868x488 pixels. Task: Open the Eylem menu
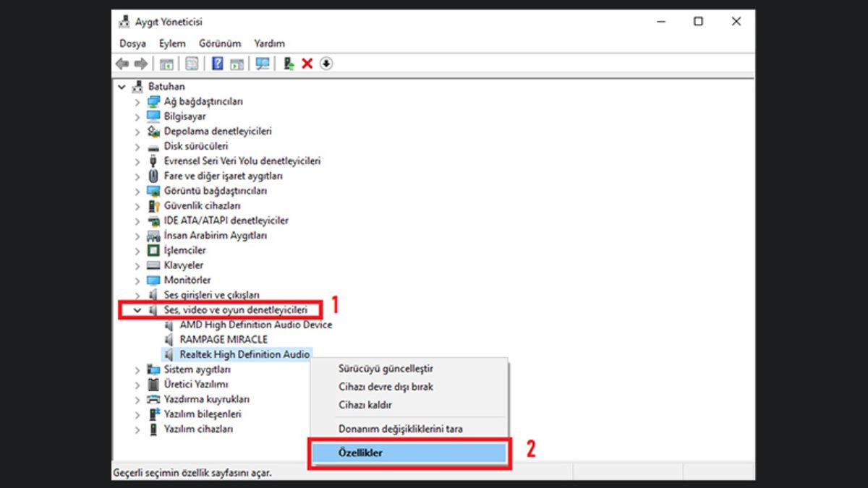171,43
